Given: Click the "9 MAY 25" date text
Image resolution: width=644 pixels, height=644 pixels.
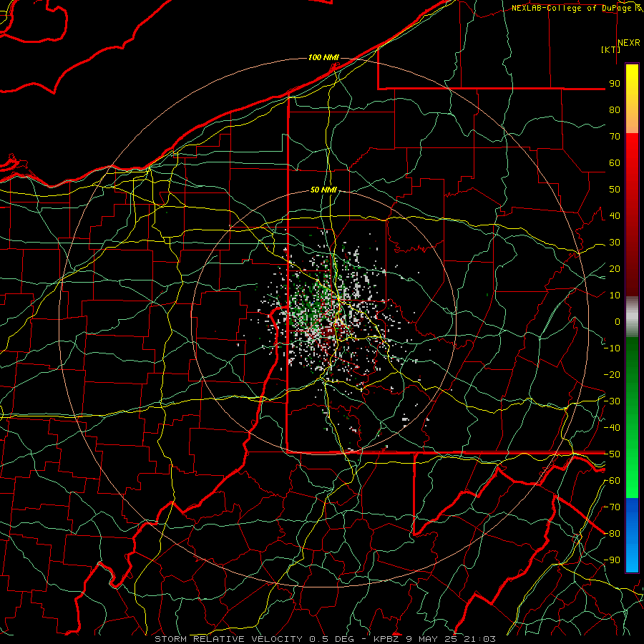Looking at the screenshot, I should pos(432,639).
